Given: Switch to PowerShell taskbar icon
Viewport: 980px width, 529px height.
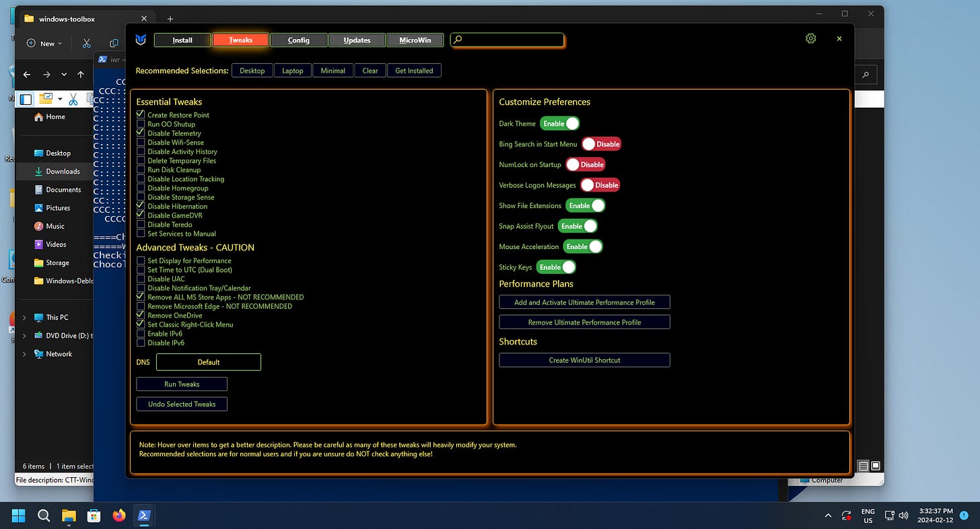Looking at the screenshot, I should click(x=145, y=516).
